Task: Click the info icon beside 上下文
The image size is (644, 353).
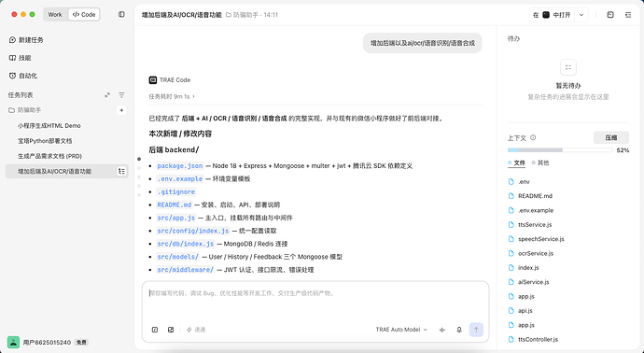Action: tap(533, 137)
